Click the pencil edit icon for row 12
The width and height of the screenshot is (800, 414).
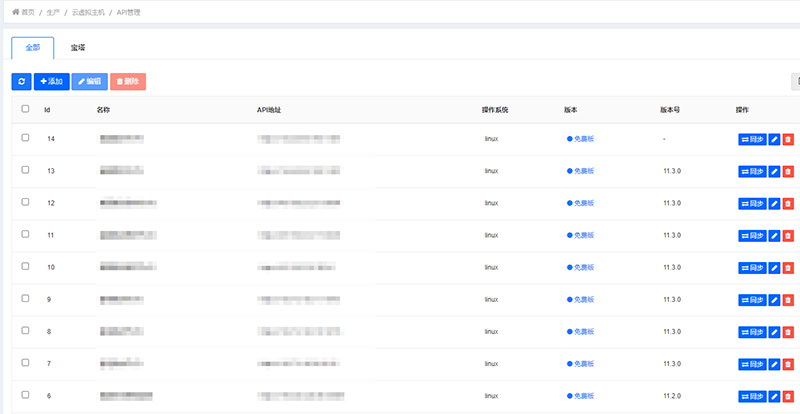click(774, 203)
